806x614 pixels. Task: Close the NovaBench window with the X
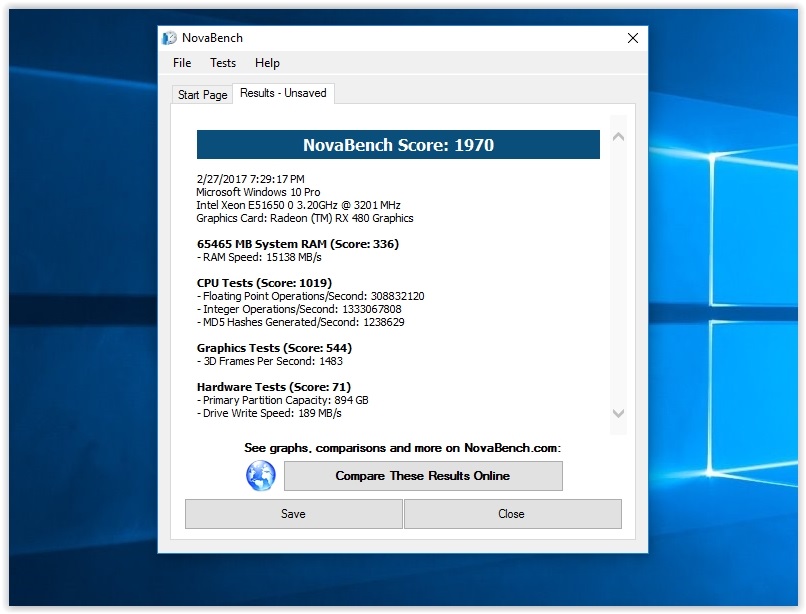pos(632,38)
